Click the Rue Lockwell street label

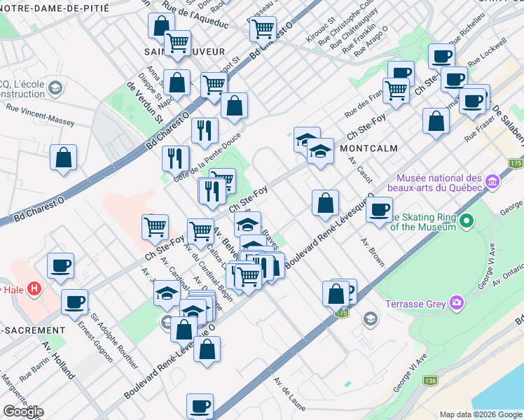click(488, 52)
